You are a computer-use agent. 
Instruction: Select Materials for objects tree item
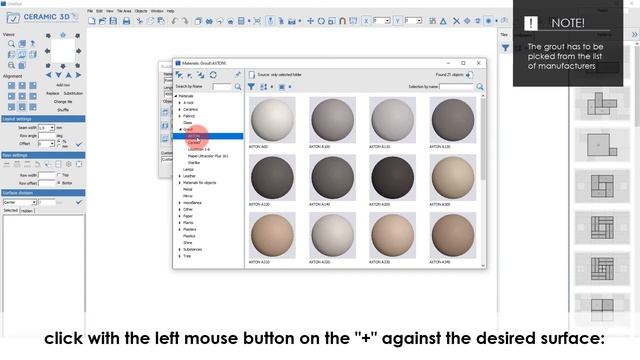click(200, 183)
